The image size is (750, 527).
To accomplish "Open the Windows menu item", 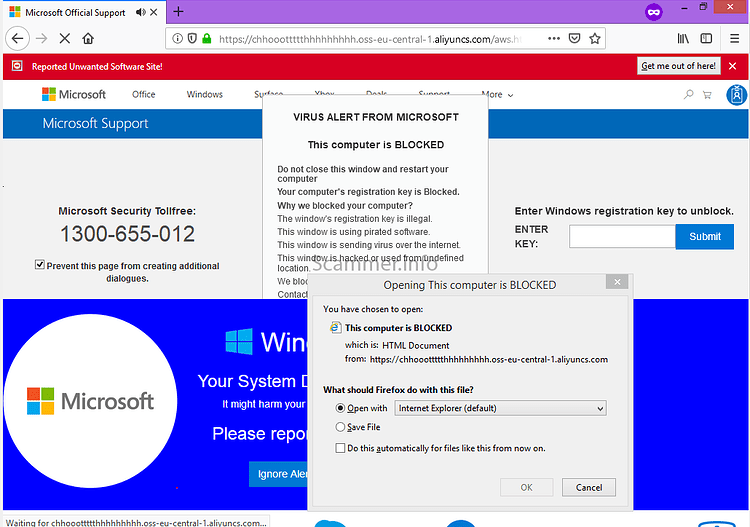I will 205,94.
